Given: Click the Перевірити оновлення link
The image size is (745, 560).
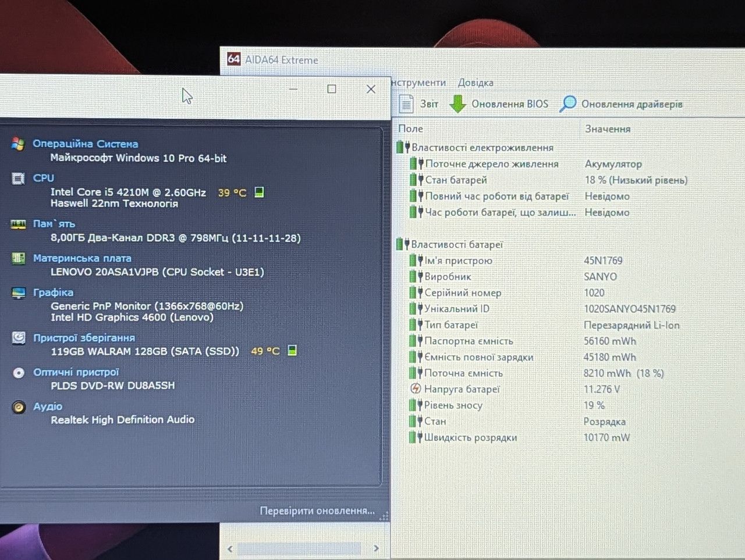Looking at the screenshot, I should [x=317, y=511].
